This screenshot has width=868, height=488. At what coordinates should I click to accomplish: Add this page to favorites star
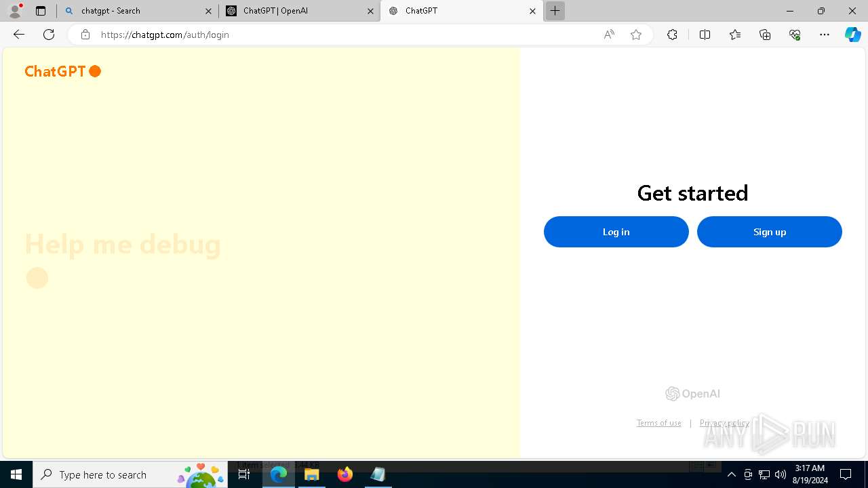point(636,35)
